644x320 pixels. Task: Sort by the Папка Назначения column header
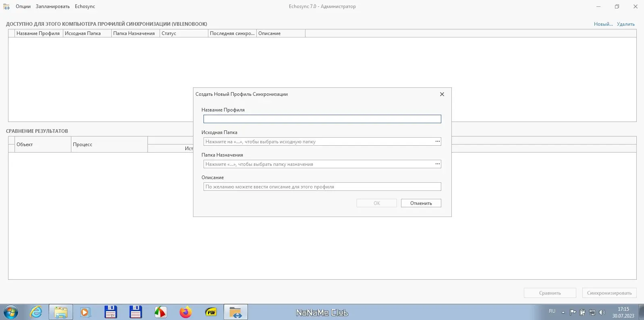pyautogui.click(x=135, y=33)
